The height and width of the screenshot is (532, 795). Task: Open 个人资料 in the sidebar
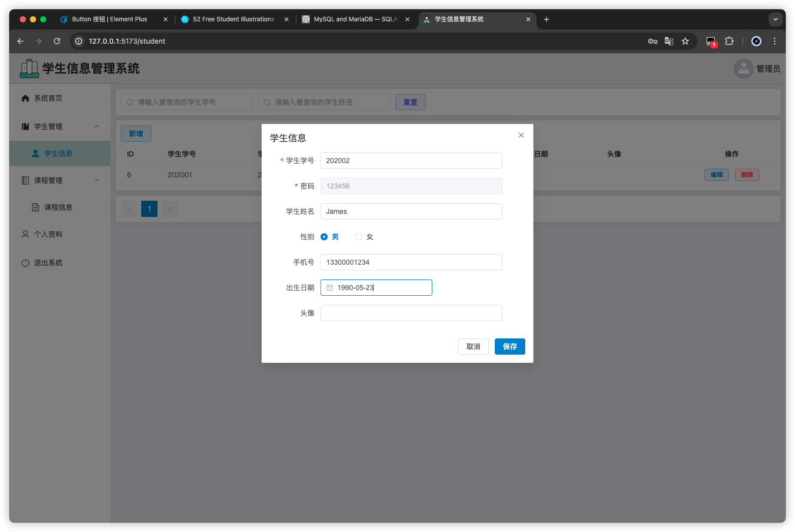click(x=60, y=234)
